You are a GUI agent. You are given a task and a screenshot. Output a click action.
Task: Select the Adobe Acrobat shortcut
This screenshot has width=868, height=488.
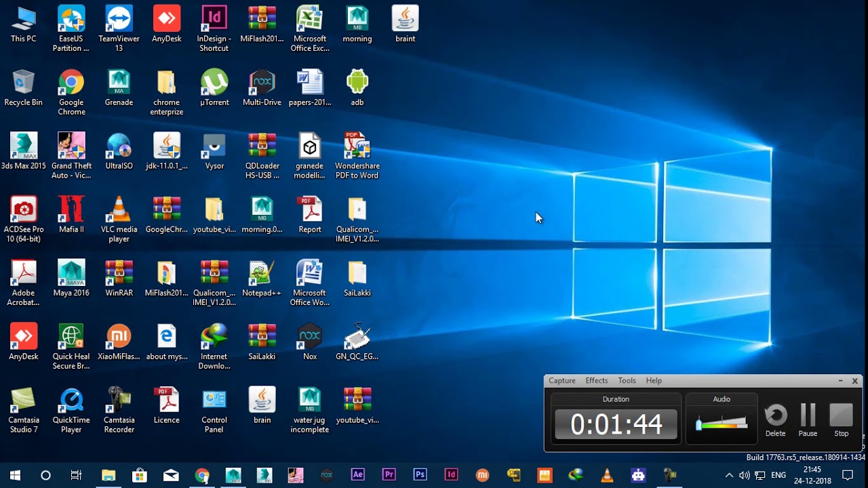(x=24, y=283)
